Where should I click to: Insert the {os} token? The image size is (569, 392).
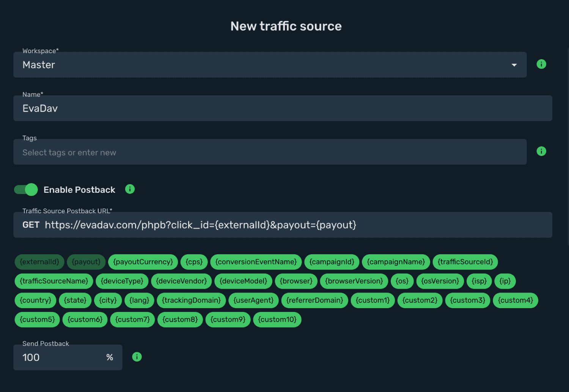pyautogui.click(x=402, y=281)
